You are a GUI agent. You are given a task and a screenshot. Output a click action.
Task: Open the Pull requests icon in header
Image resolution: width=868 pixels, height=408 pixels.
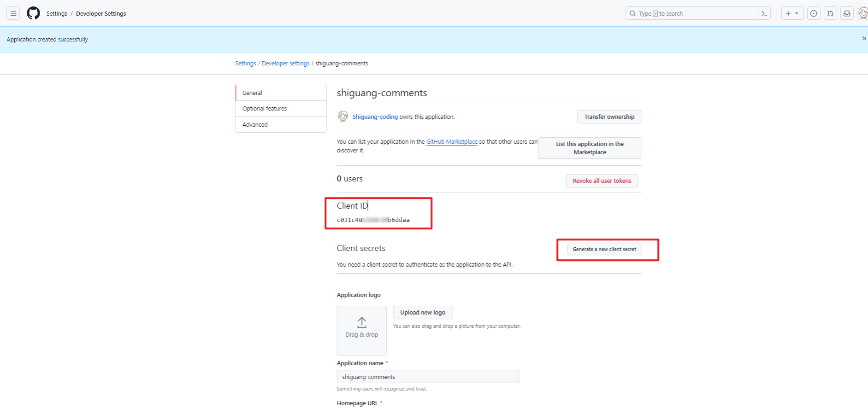pyautogui.click(x=830, y=13)
